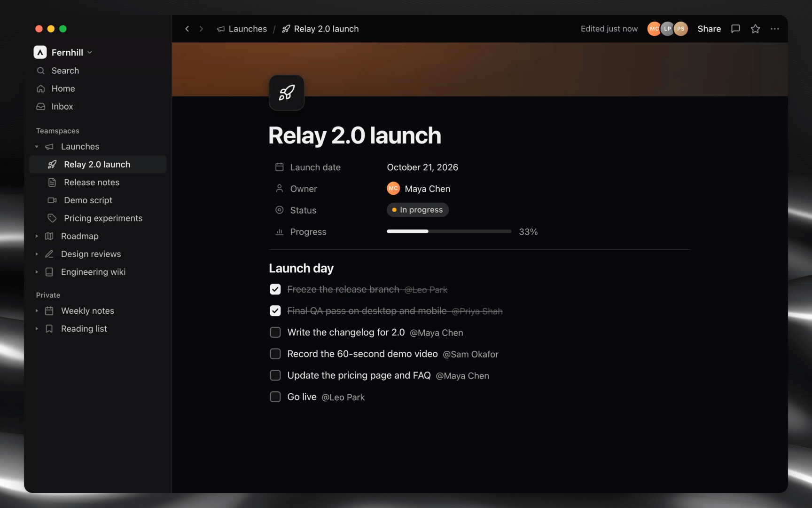The image size is (812, 508).
Task: Uncheck Final QA pass task
Action: [275, 311]
